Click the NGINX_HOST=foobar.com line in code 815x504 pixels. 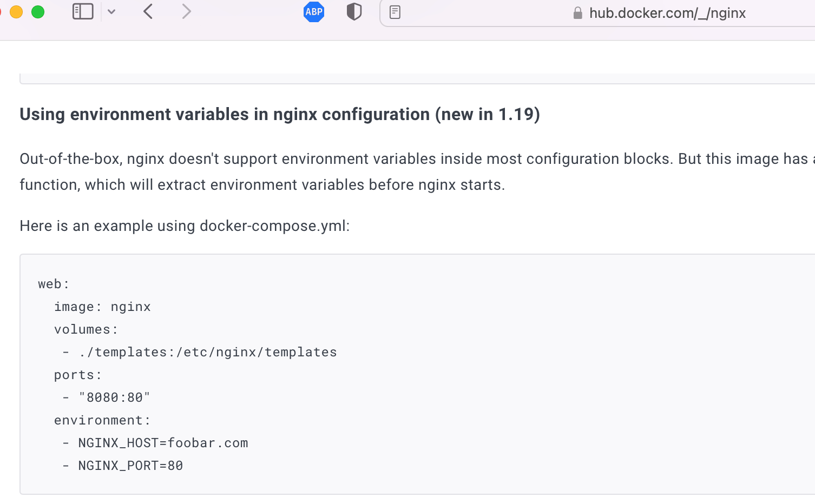[x=163, y=443]
